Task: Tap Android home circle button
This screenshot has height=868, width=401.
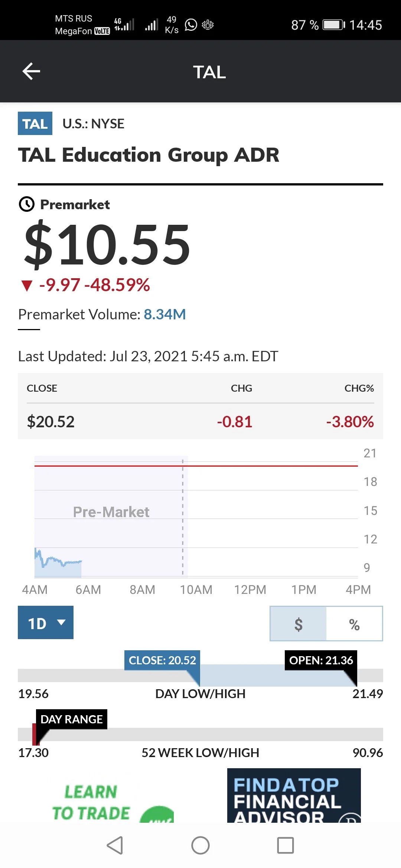Action: 200,845
